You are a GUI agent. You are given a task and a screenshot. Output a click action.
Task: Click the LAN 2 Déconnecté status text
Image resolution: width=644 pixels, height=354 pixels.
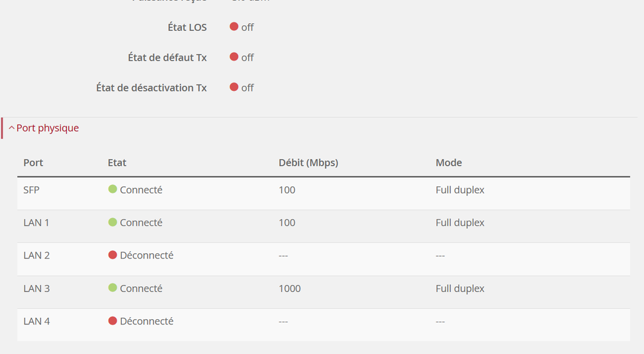[146, 255]
